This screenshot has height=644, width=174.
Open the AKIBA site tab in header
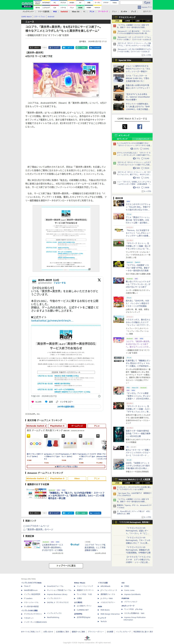[72, 2]
